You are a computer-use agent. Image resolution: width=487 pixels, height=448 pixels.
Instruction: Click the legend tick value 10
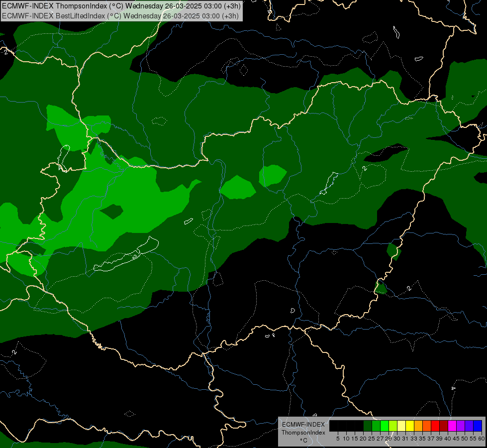click(346, 439)
